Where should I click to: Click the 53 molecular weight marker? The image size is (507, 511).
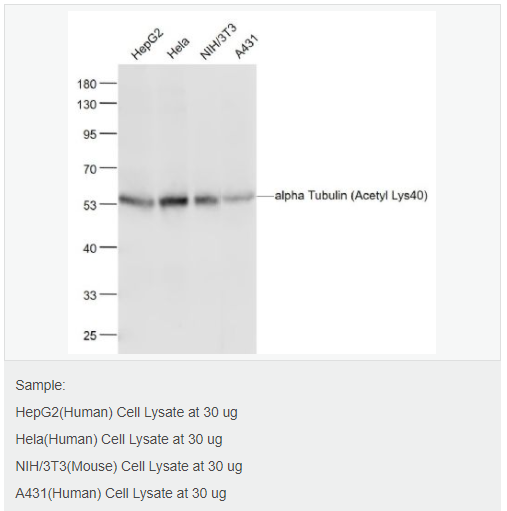(90, 205)
